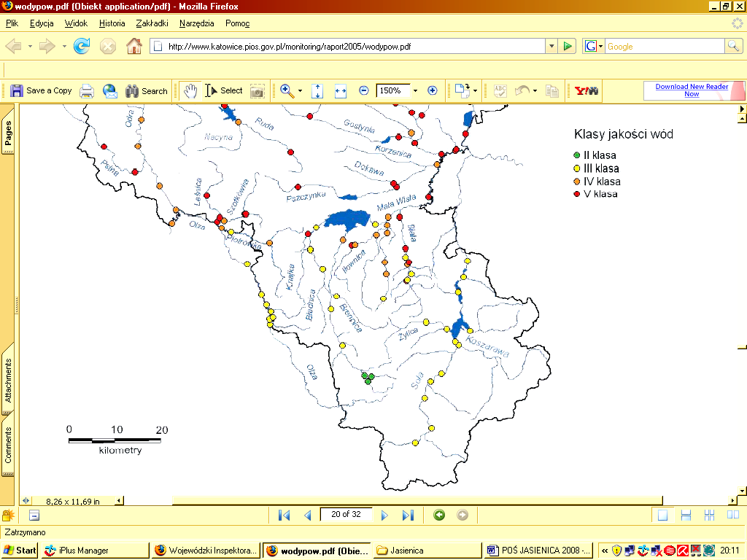Viewport: 747px width, 560px height.
Task: Open the undo dropdown arrow in toolbar
Action: pos(535,90)
